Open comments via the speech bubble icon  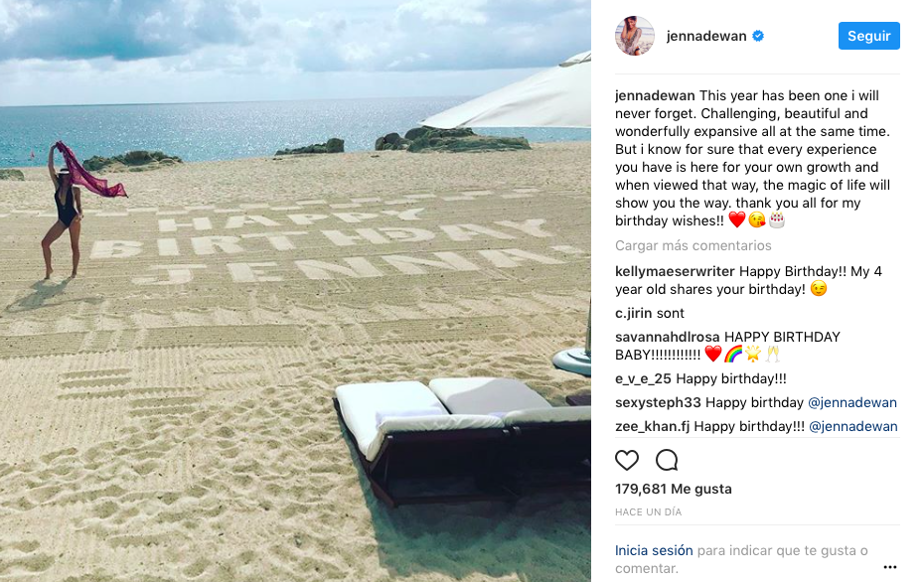tap(667, 460)
